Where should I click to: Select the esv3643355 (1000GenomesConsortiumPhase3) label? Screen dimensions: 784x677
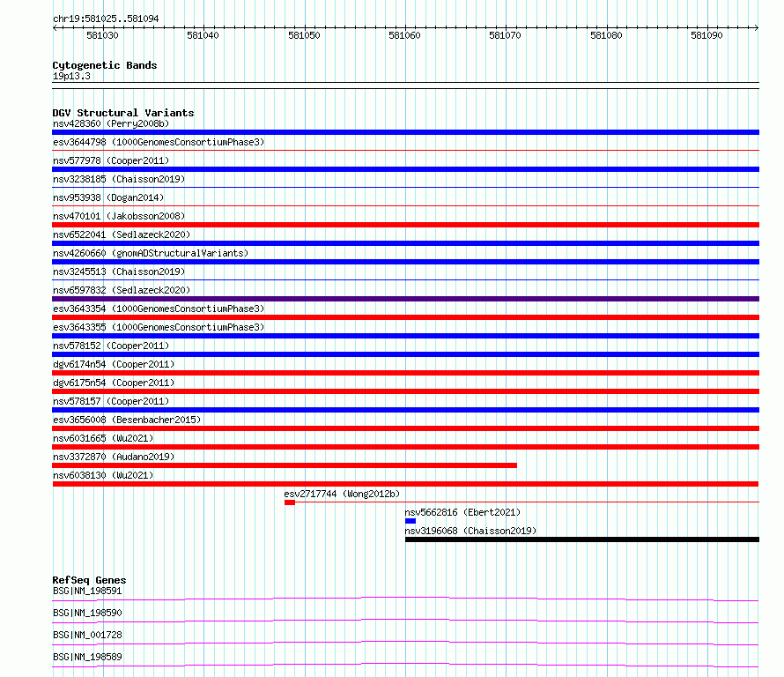[159, 327]
